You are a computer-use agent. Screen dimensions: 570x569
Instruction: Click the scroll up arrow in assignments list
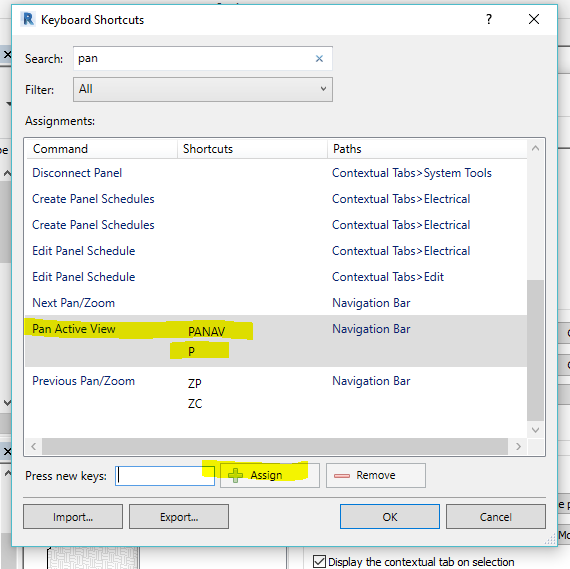(x=535, y=148)
